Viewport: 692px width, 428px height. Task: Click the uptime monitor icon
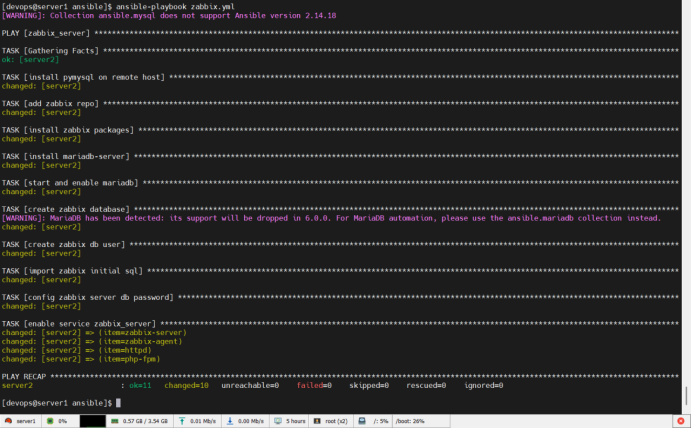[x=278, y=421]
